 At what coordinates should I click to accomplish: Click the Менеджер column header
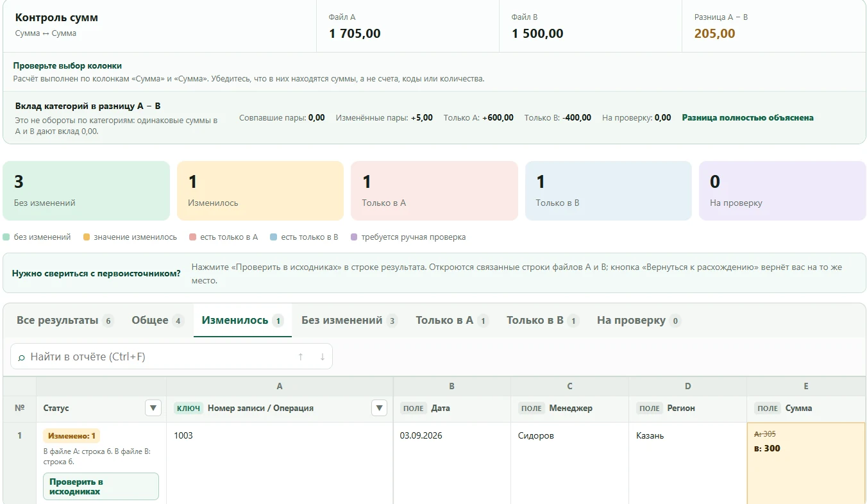(x=571, y=408)
